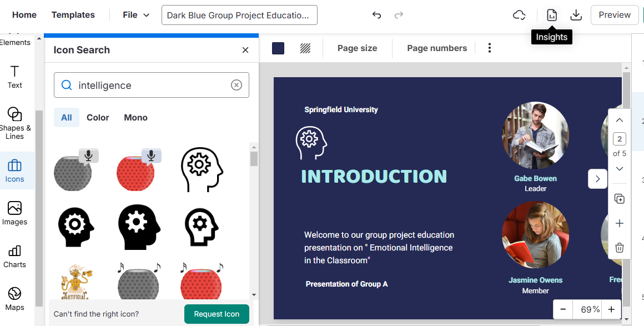Viewport: 644px width, 326px height.
Task: Open the Templates menu
Action: [73, 15]
